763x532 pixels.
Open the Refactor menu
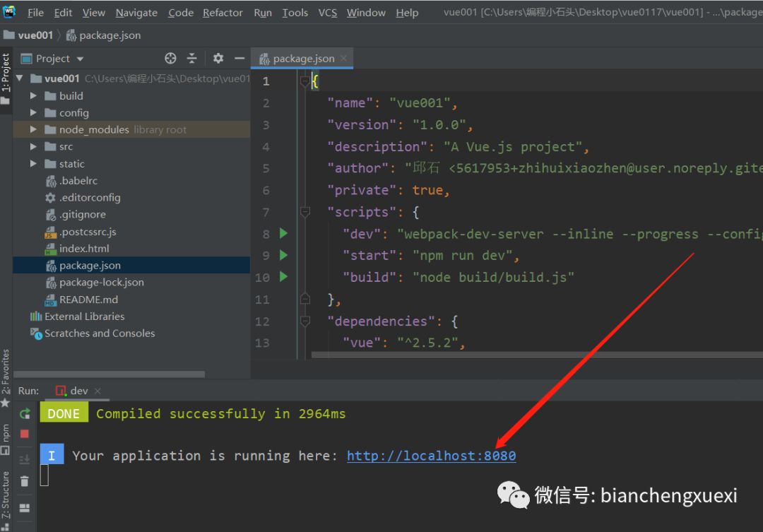[223, 12]
